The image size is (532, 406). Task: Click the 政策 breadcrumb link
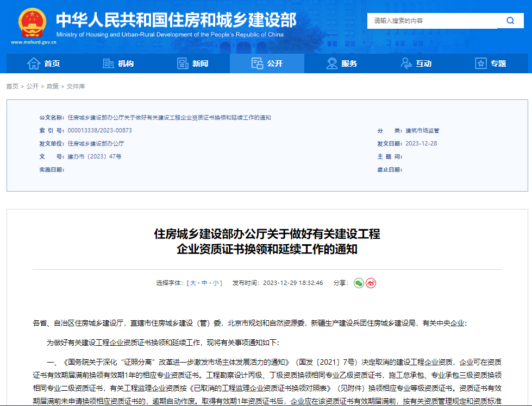tap(53, 86)
